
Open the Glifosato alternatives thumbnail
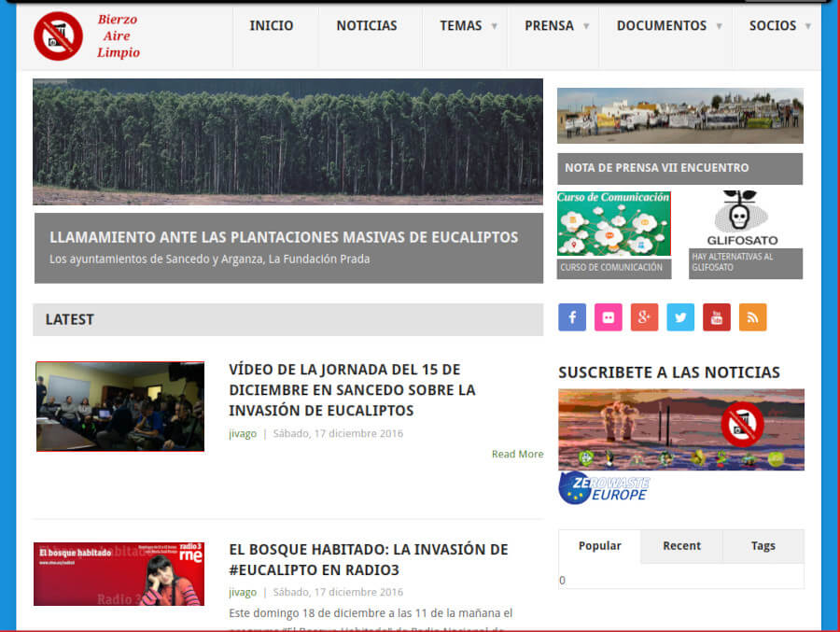(746, 221)
